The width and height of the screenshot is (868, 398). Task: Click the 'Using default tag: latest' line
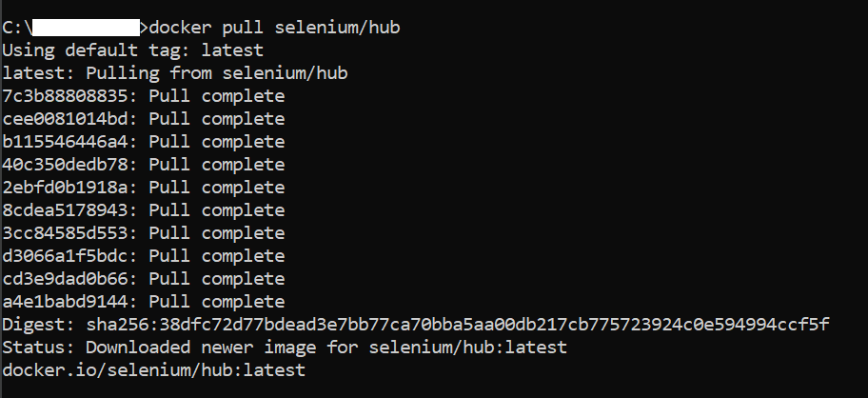pos(133,50)
